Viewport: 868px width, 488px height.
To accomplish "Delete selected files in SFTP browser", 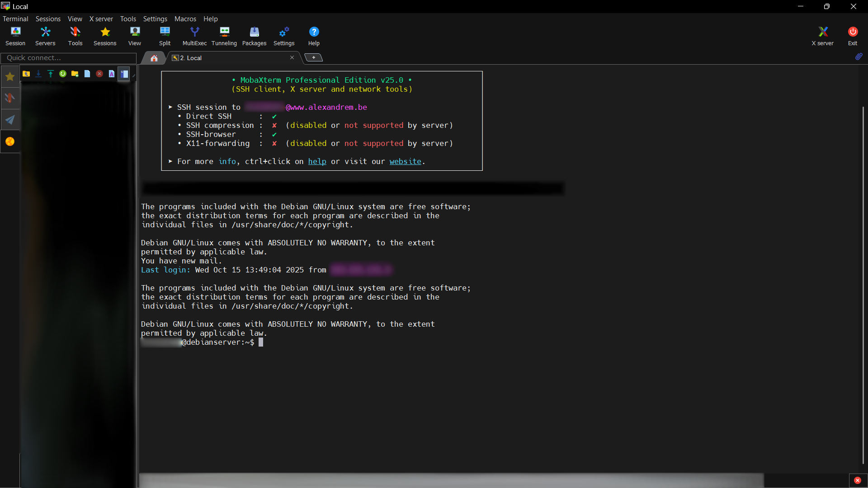I will (x=99, y=74).
